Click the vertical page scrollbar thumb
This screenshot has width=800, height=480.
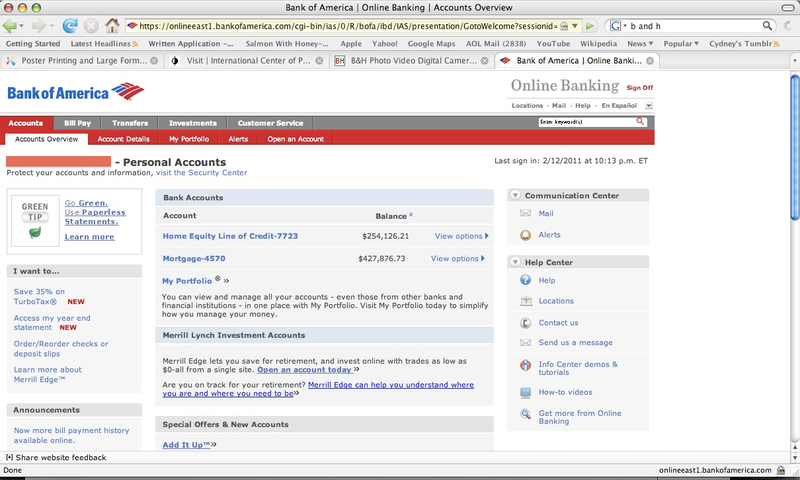click(x=795, y=147)
